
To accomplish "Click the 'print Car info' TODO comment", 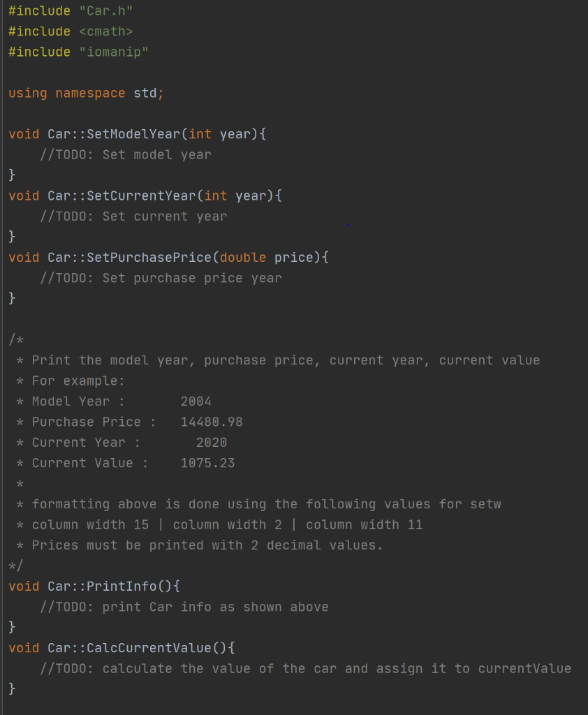I will point(184,607).
